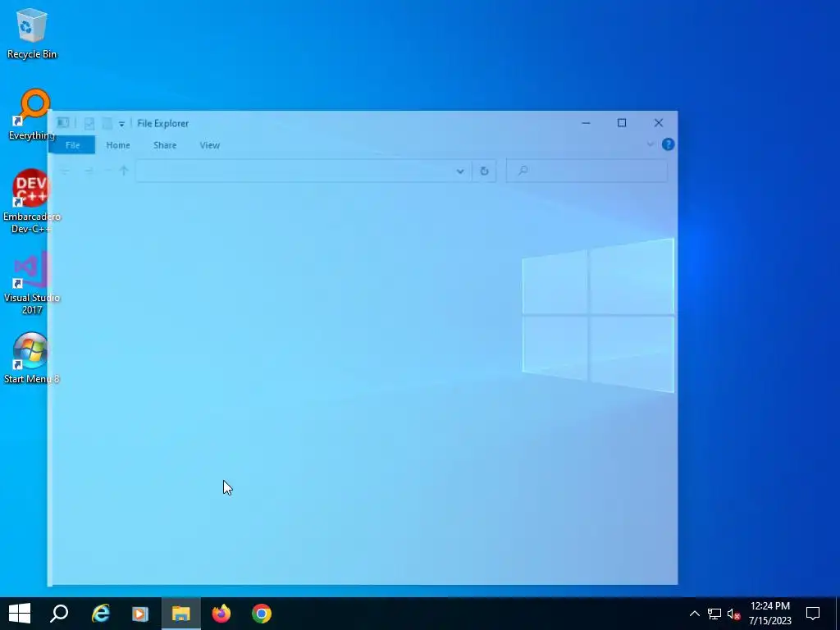Show hidden system tray icons
840x630 pixels.
(694, 614)
